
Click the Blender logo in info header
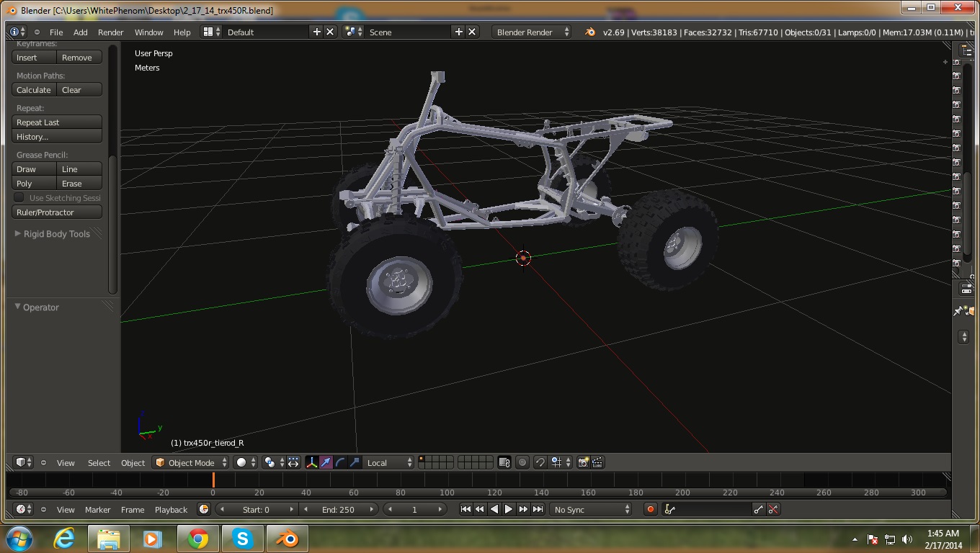coord(590,32)
